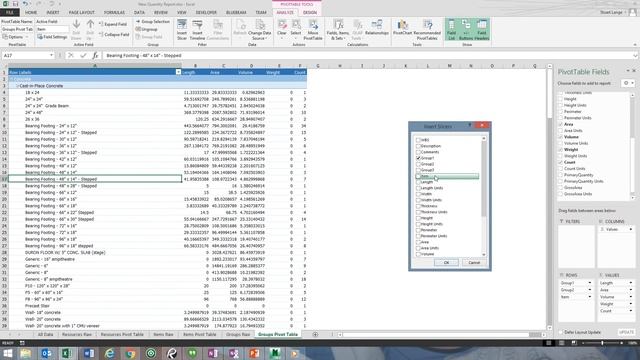
Task: Check Comments in Insert Slicers dialog
Action: point(418,152)
